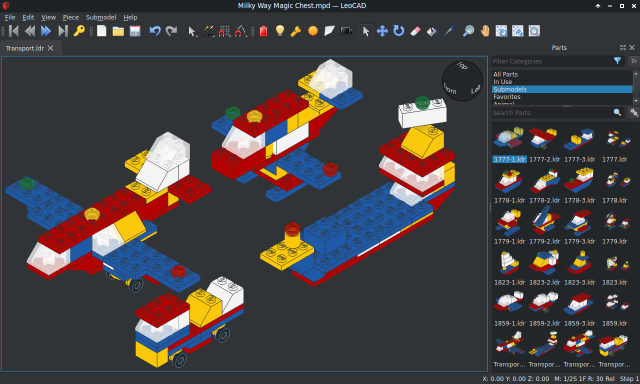The width and height of the screenshot is (640, 384).
Task: Open the selection mode arrow dropdown
Action: tap(192, 31)
